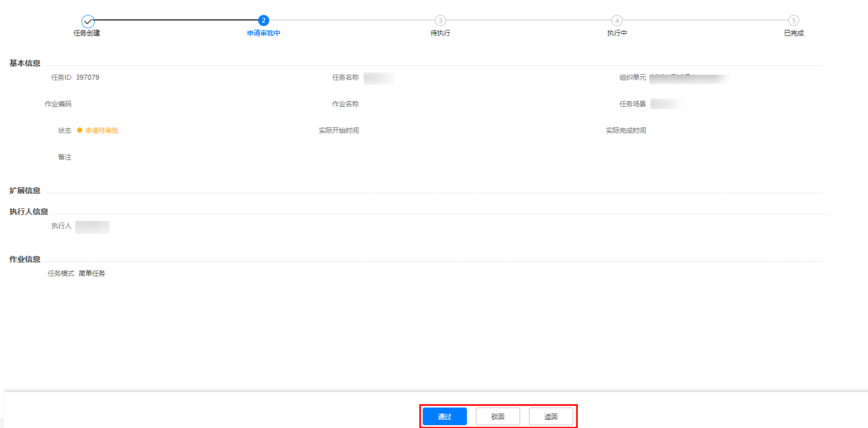Viewport: 868px width, 428px height.
Task: Click the 任务ID field label
Action: (x=61, y=78)
